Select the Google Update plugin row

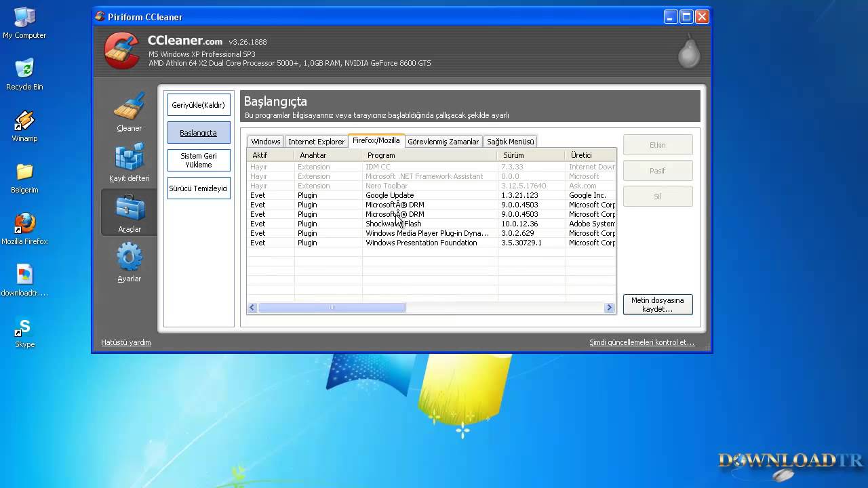coord(431,195)
